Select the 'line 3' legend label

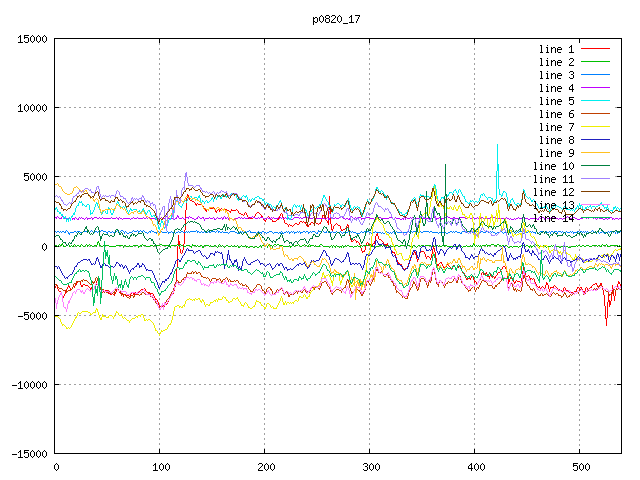point(555,75)
